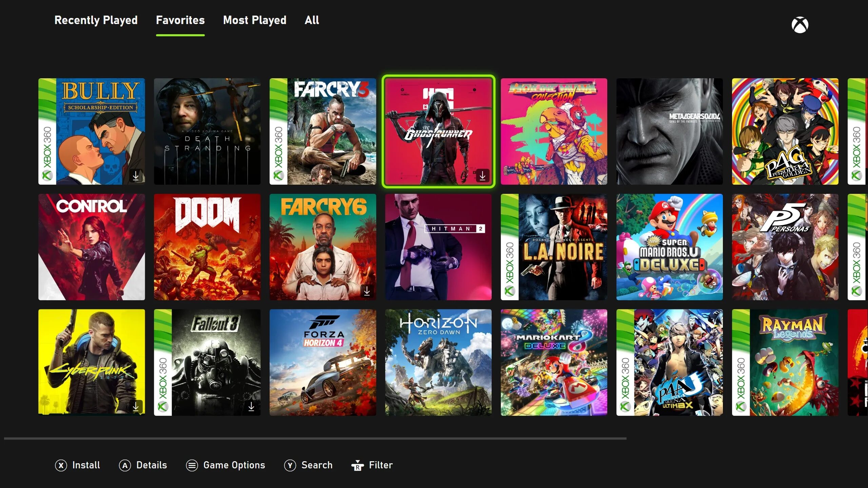Click download icon on Fallout 3 tile
Viewport: 868px width, 488px height.
click(x=251, y=406)
